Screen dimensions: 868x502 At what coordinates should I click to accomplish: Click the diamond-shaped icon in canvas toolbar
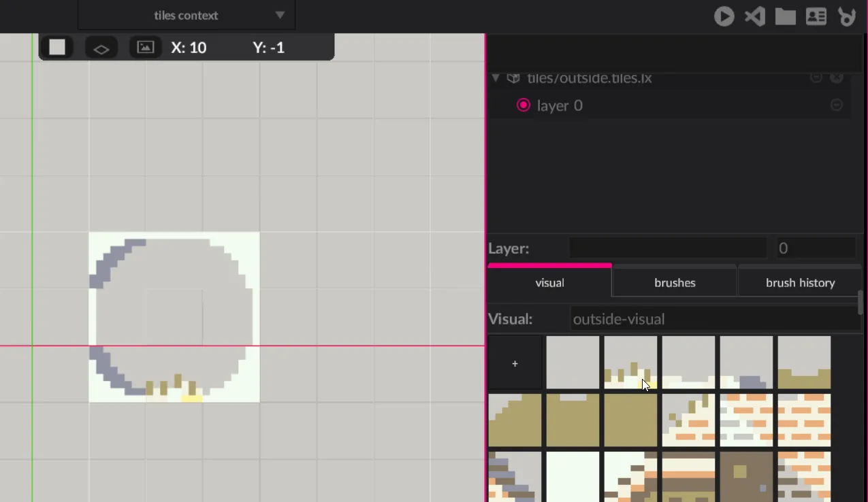click(x=101, y=48)
